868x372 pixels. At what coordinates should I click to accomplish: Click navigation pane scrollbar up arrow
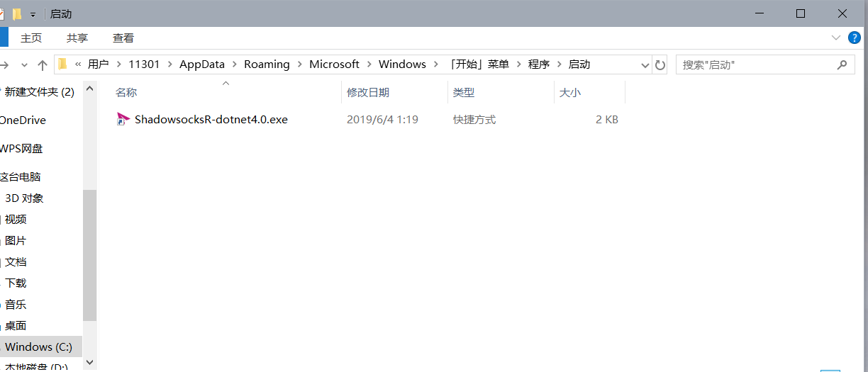89,89
